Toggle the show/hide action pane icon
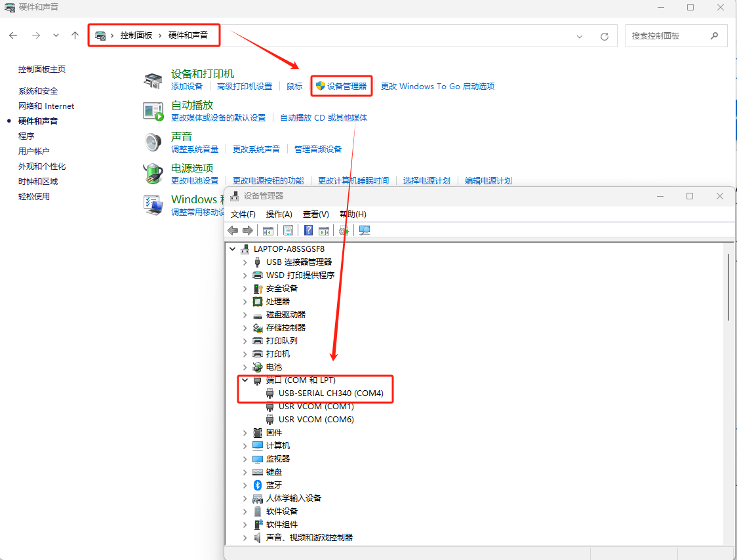 coord(324,230)
